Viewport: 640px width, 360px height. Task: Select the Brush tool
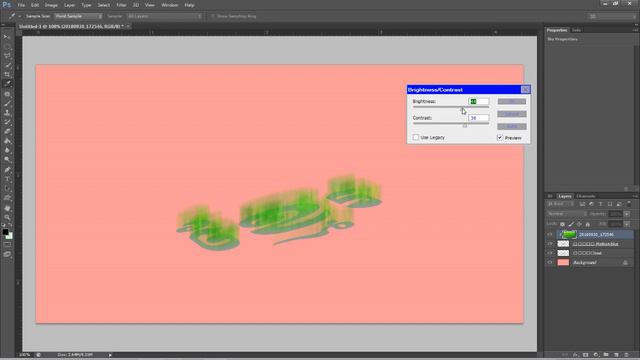point(7,104)
